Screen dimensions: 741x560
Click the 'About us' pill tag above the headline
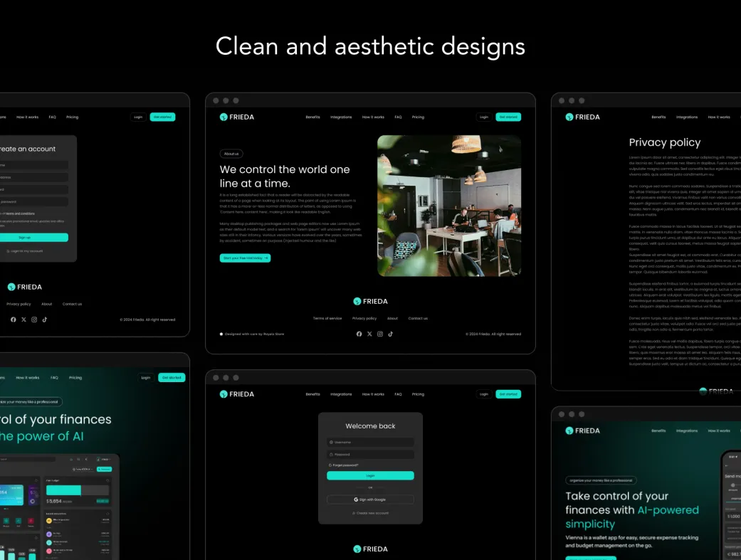[x=231, y=154]
